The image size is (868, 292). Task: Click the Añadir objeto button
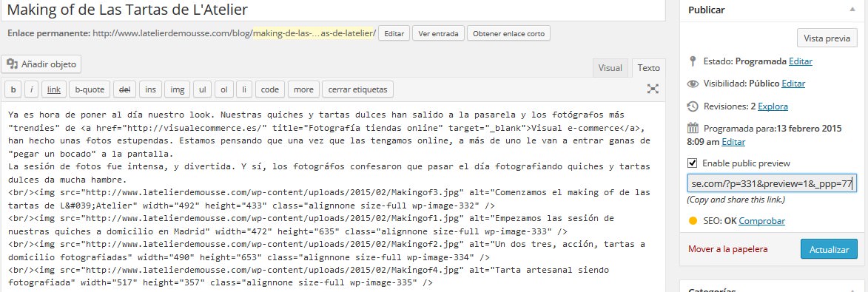point(41,64)
